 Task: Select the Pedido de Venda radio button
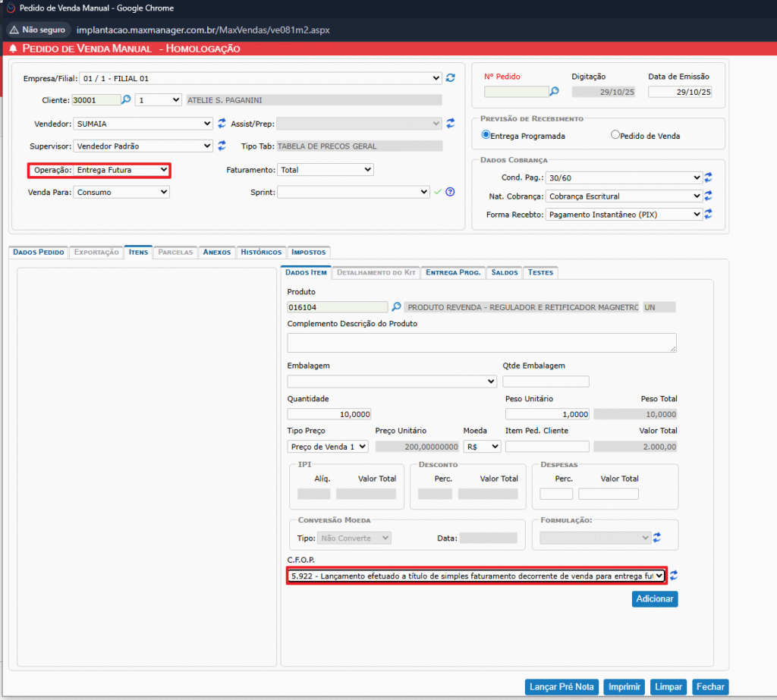coord(616,136)
